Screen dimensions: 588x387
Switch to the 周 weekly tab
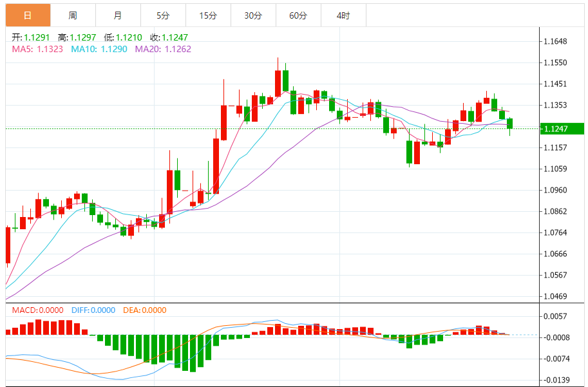(73, 15)
